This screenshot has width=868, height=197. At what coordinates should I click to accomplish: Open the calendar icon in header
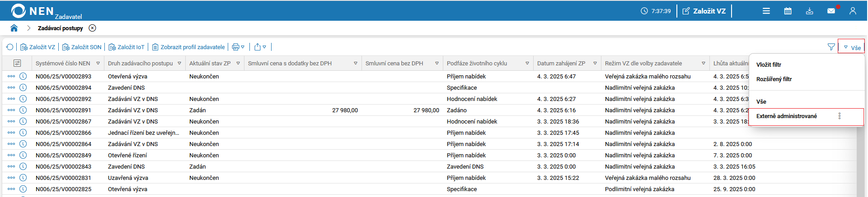click(788, 11)
